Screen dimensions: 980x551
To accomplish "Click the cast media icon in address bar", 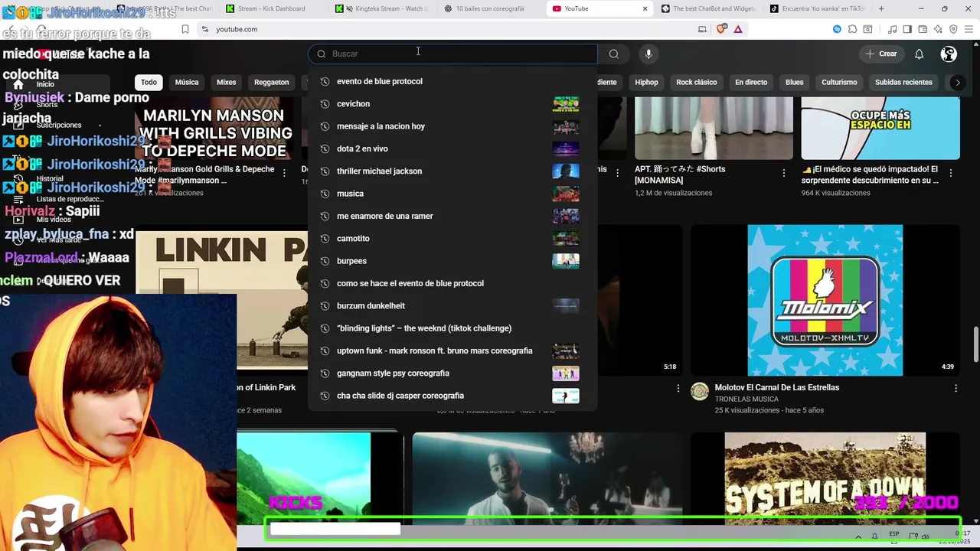I will pos(702,29).
